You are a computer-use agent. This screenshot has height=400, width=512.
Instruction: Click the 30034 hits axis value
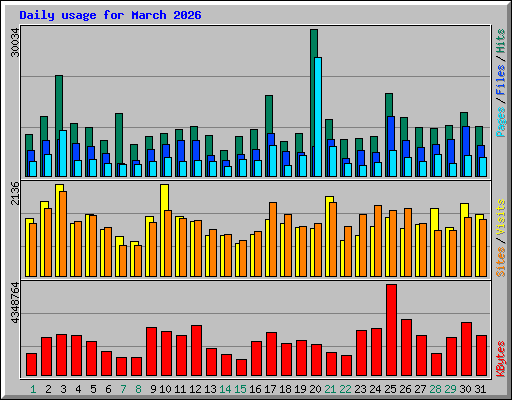point(16,42)
